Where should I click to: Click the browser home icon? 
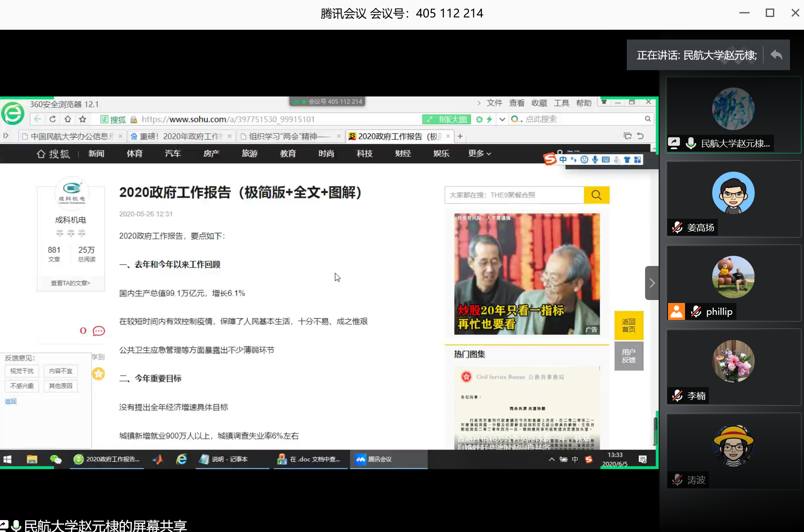68,119
